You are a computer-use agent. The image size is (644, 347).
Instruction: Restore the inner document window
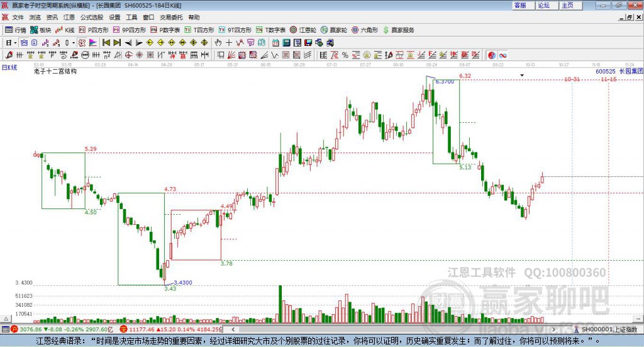point(630,17)
